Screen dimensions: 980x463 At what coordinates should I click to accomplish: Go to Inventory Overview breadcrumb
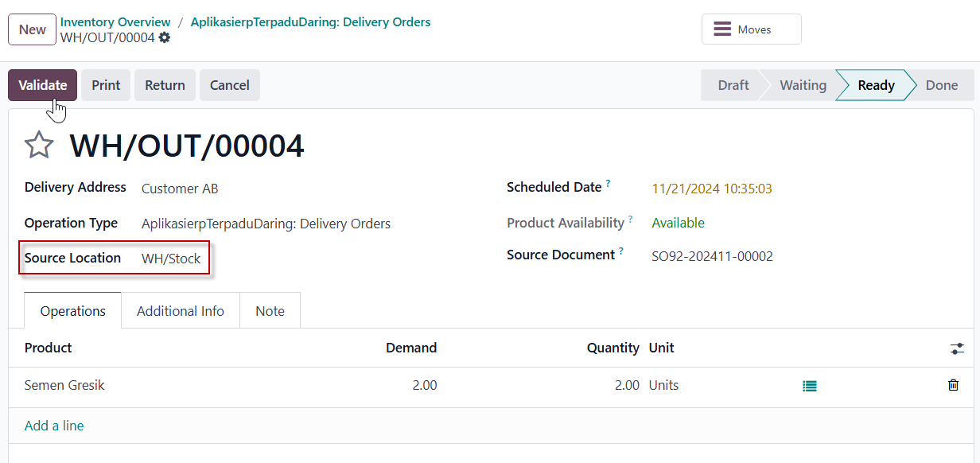[115, 22]
